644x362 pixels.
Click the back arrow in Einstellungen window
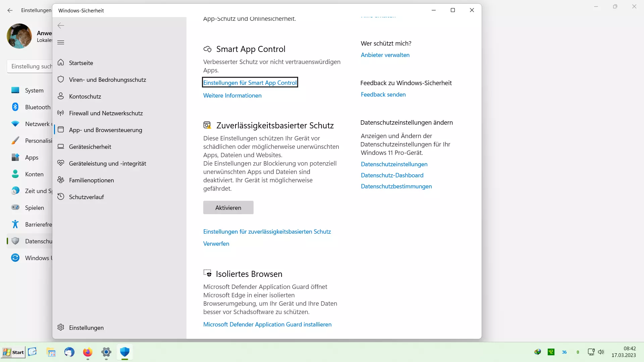point(10,10)
